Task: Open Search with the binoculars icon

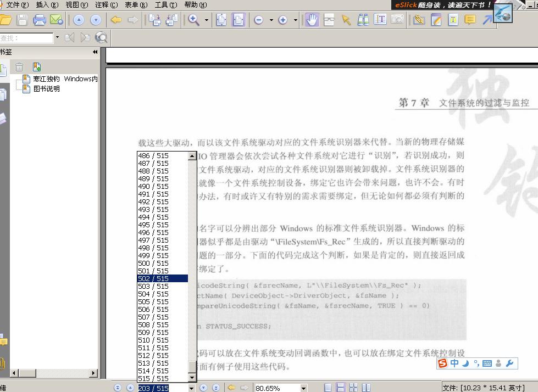Action: 363,20
